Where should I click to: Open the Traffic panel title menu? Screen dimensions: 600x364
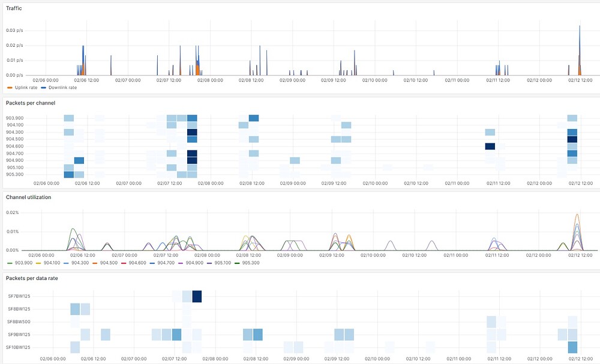click(x=16, y=8)
